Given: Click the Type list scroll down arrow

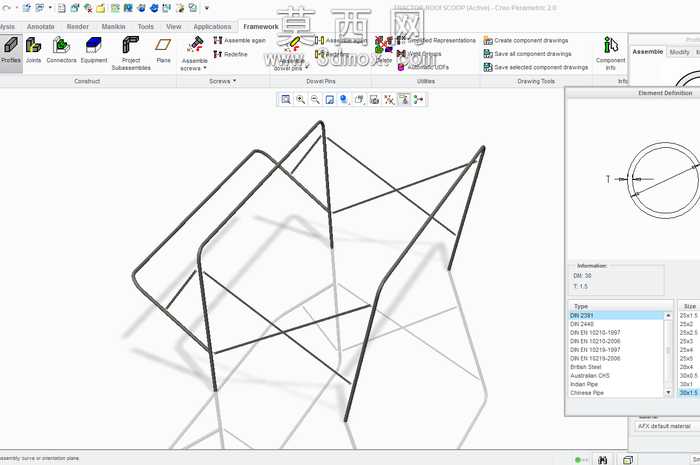Looking at the screenshot, I should coord(668,393).
